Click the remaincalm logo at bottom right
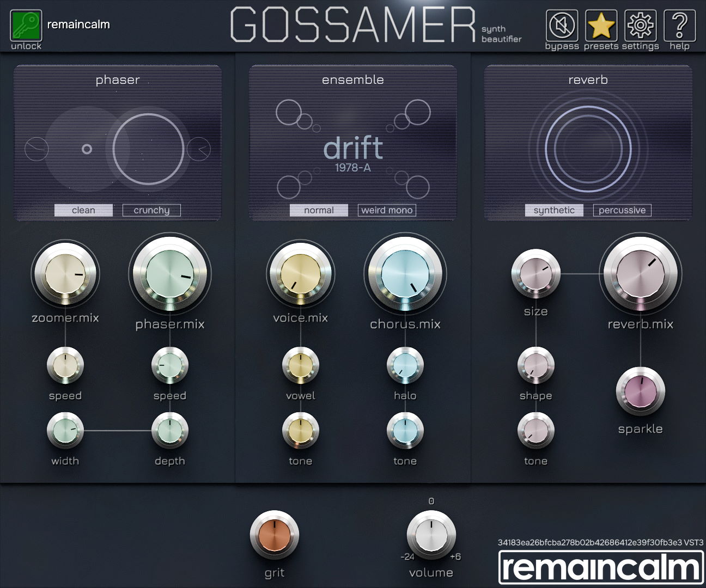 (x=601, y=567)
